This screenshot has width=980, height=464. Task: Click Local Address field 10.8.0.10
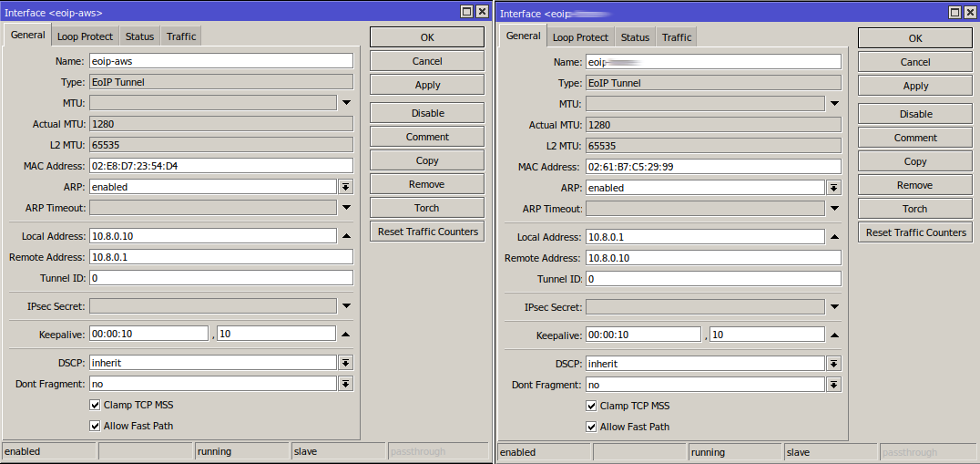coord(213,236)
